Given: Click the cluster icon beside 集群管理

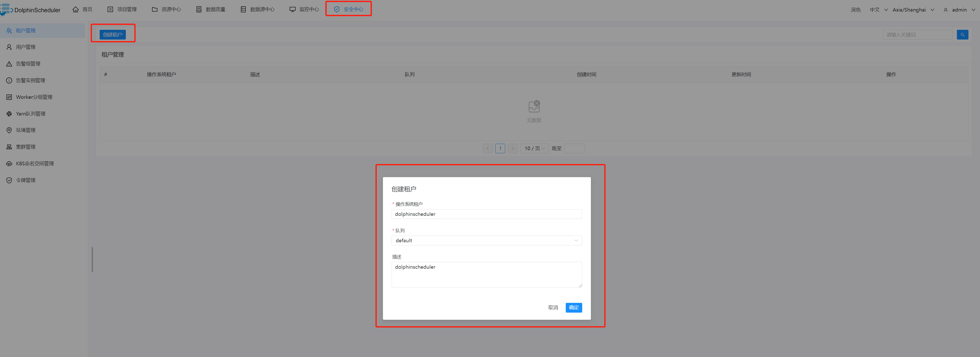Looking at the screenshot, I should point(9,147).
